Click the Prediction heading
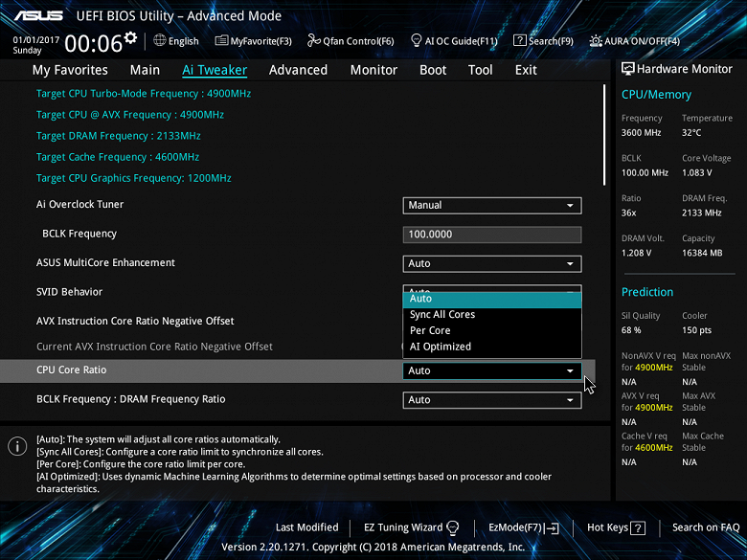The height and width of the screenshot is (560, 747). click(x=647, y=292)
